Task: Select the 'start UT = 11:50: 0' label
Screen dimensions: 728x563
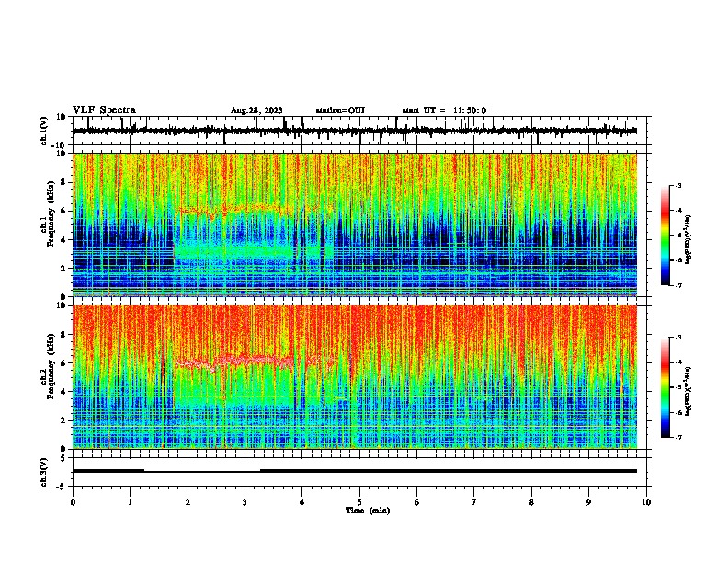Action: [x=444, y=110]
